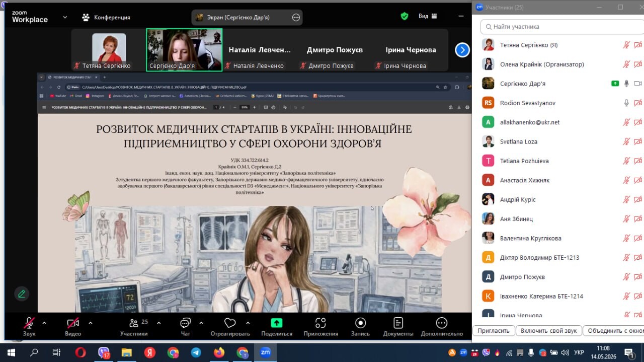This screenshot has width=644, height=362.
Task: Click the Пригласить button
Action: point(494,331)
